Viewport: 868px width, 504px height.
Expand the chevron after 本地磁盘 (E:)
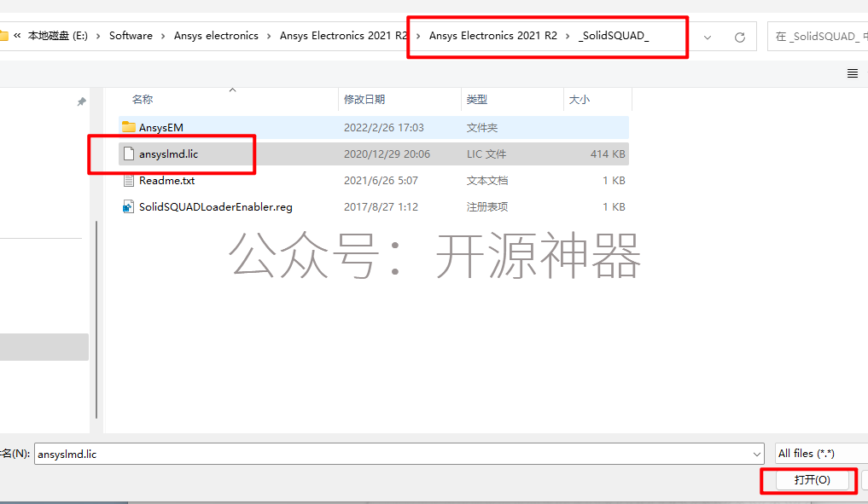click(x=98, y=36)
